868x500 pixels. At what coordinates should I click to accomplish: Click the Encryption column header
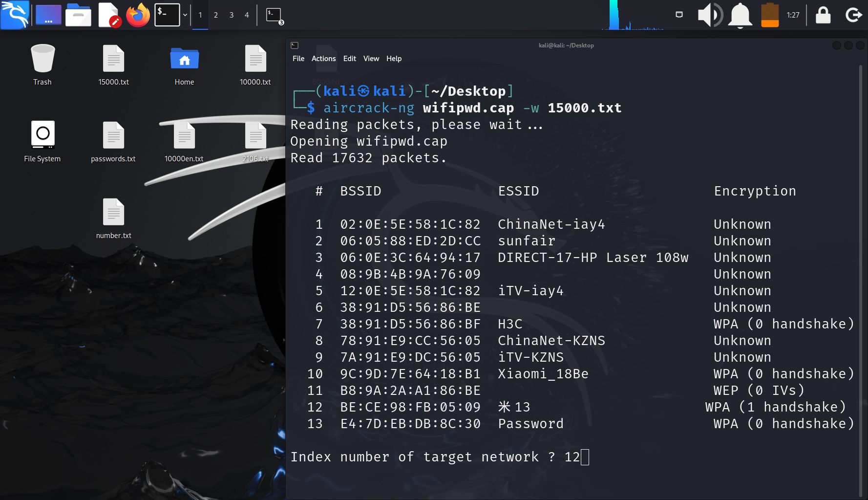click(x=755, y=192)
